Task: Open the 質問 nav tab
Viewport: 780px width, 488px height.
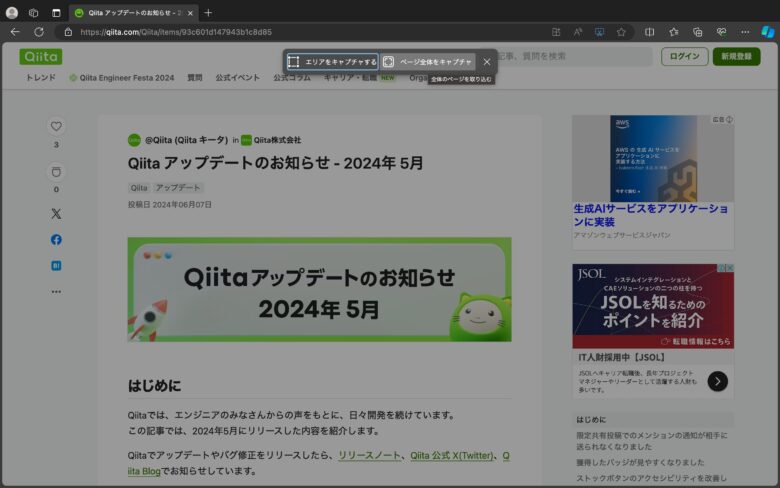Action: pos(195,78)
